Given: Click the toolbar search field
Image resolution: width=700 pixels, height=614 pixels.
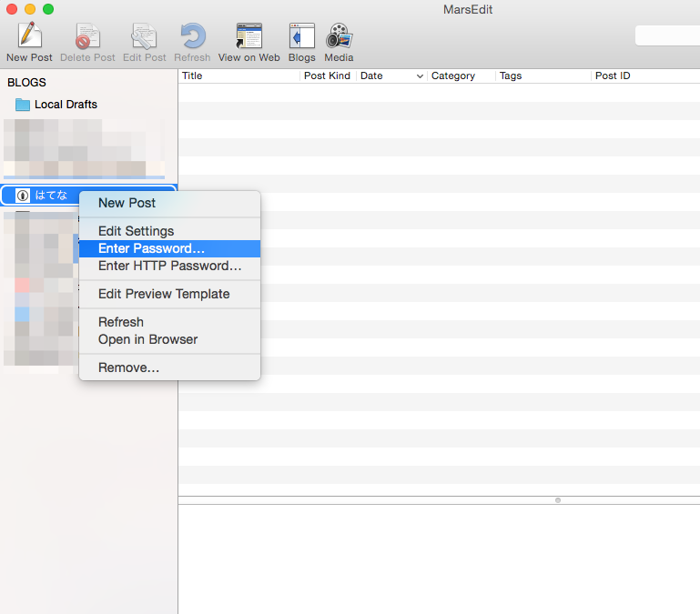Looking at the screenshot, I should point(667,35).
